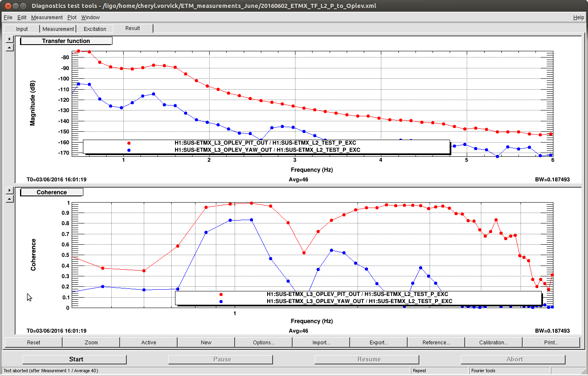
Task: Click the Zoom button
Action: (91, 342)
